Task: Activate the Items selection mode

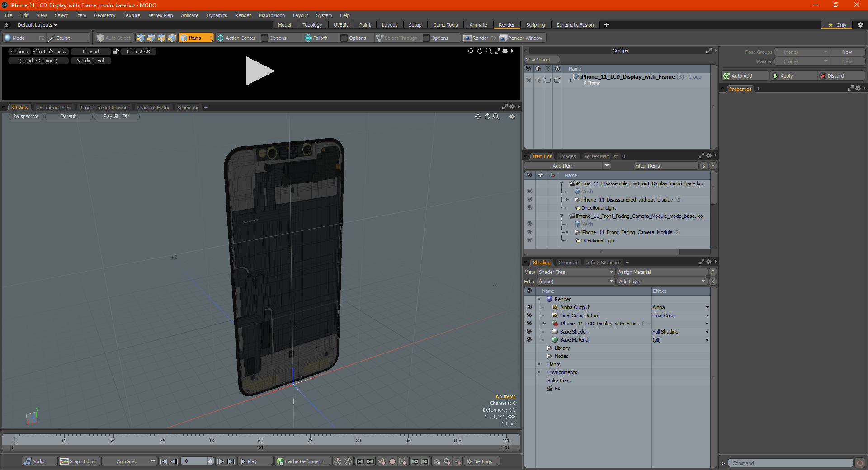Action: 196,38
